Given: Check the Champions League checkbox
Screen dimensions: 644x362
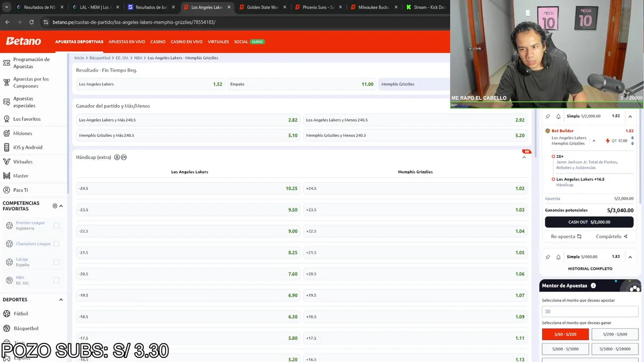Looking at the screenshot, I should tap(56, 244).
